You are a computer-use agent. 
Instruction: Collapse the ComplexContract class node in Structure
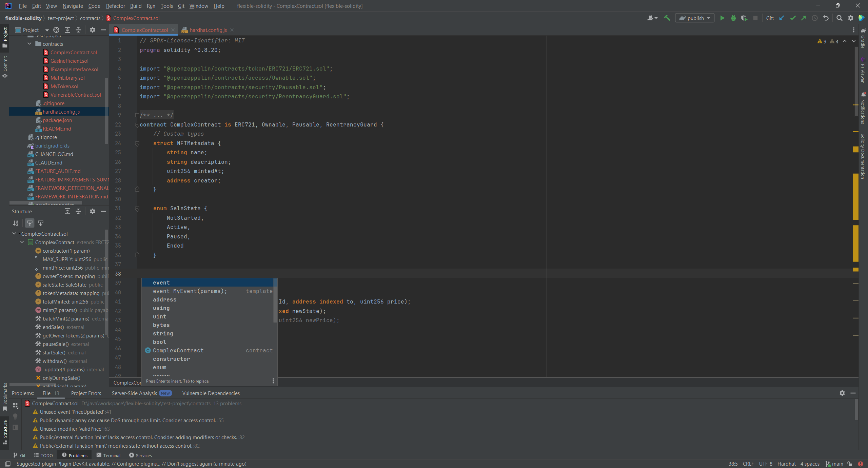click(x=22, y=242)
